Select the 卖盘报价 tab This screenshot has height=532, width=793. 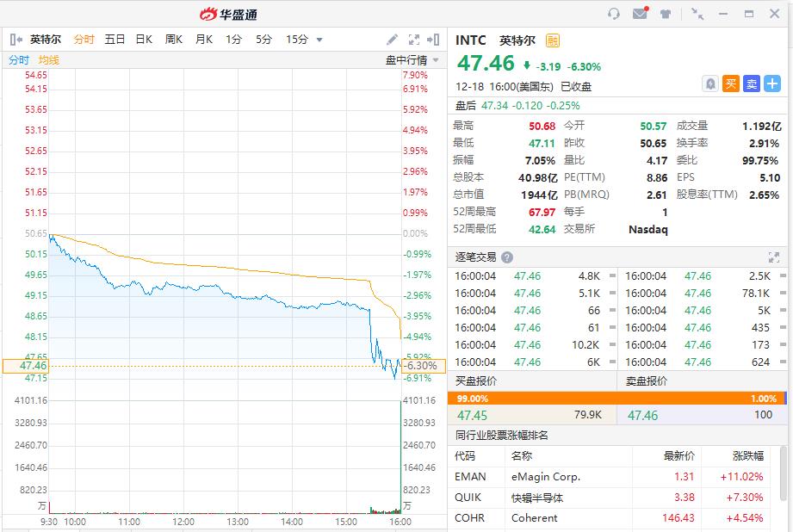coord(647,381)
